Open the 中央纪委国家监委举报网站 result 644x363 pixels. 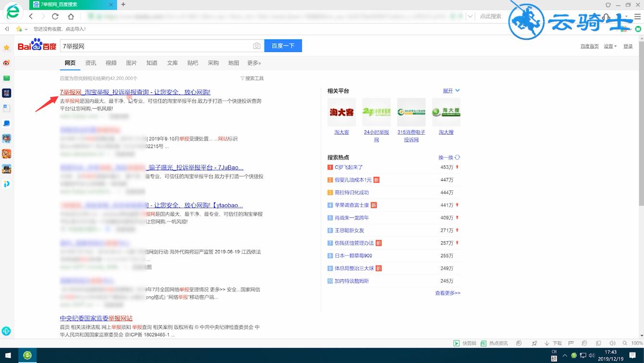[96, 318]
